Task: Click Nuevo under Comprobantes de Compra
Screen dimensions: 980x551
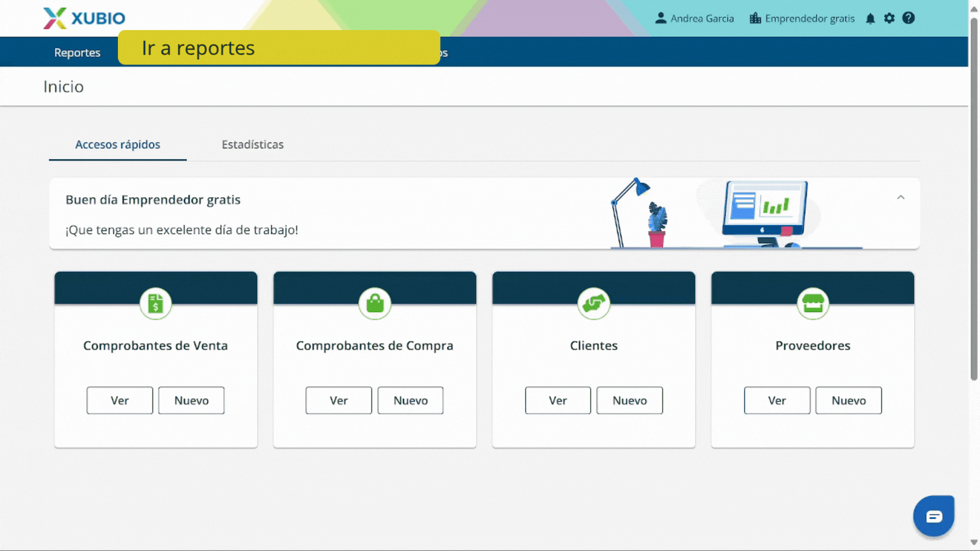Action: pos(410,400)
